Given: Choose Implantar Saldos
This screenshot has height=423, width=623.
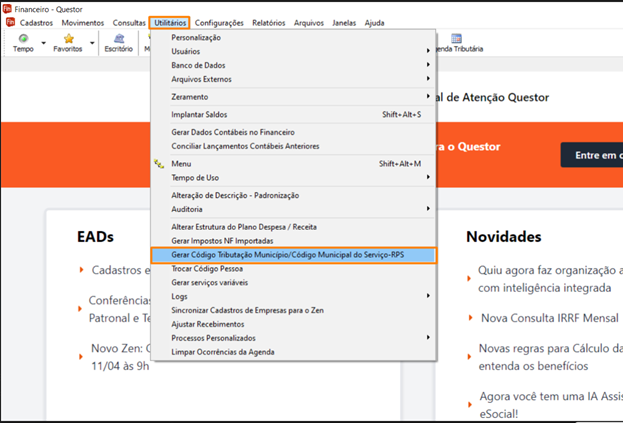Looking at the screenshot, I should [x=293, y=114].
